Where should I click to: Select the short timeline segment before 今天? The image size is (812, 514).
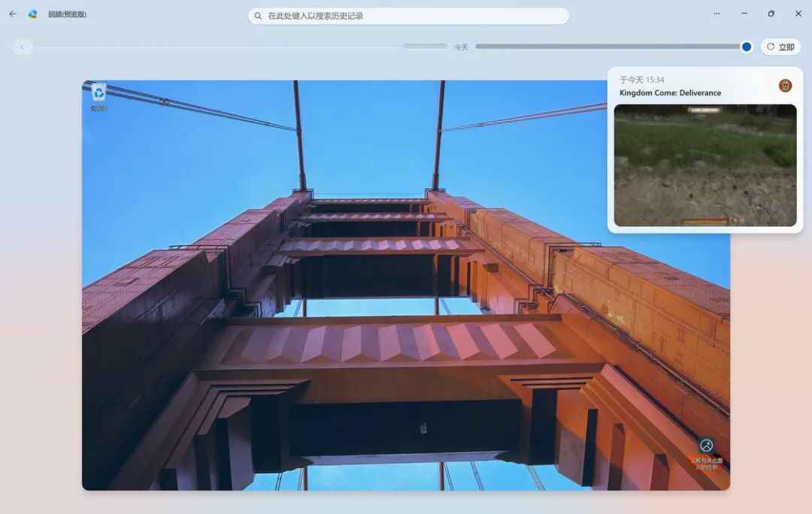coord(425,47)
